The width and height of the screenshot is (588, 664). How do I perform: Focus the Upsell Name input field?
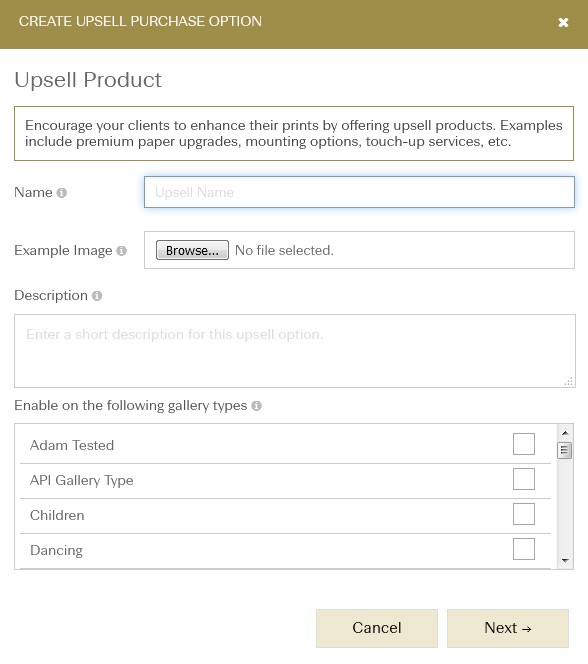(x=359, y=192)
